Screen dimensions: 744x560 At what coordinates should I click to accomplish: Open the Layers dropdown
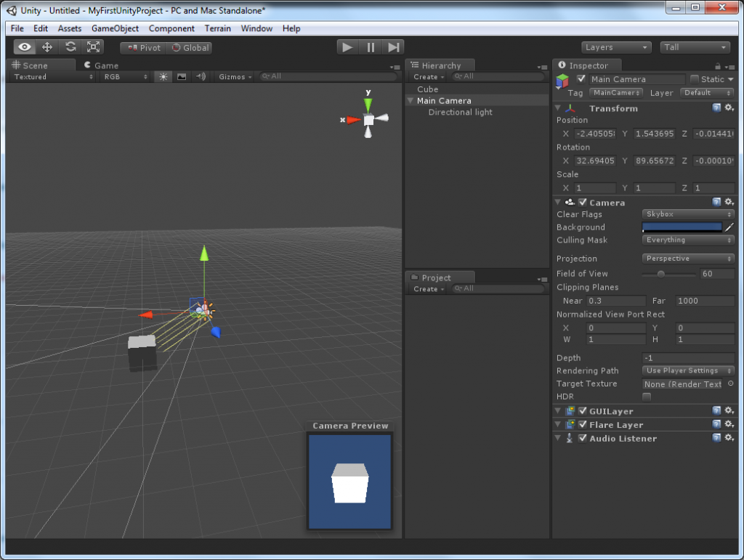tap(616, 47)
